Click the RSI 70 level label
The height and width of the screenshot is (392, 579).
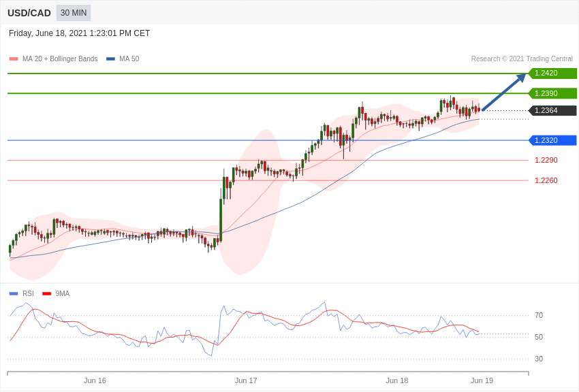[x=539, y=315]
